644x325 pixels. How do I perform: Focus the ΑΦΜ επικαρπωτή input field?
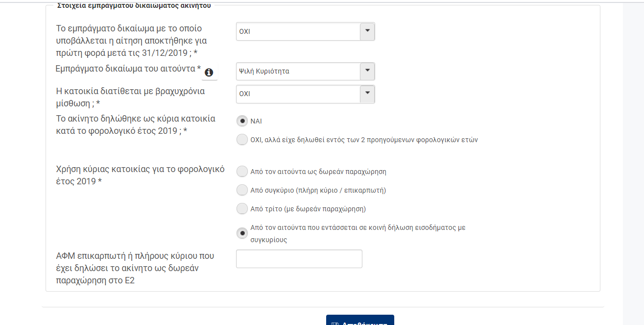tap(299, 259)
